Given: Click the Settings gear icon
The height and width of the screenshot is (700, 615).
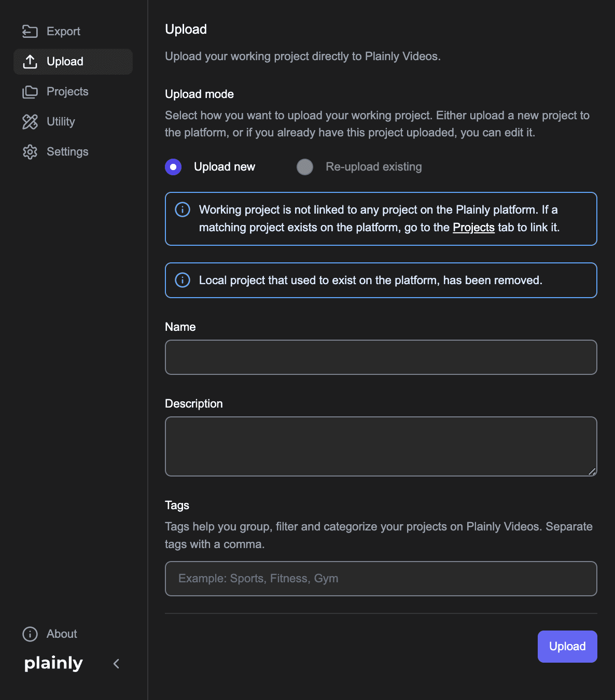Looking at the screenshot, I should 30,152.
